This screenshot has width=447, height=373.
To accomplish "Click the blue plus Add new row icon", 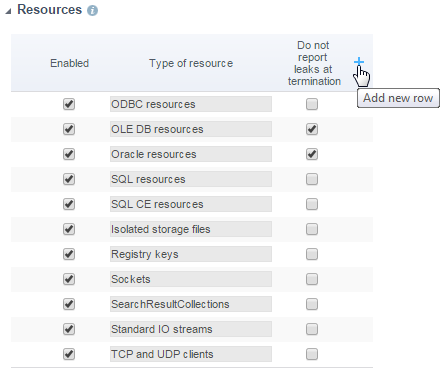I will 359,62.
